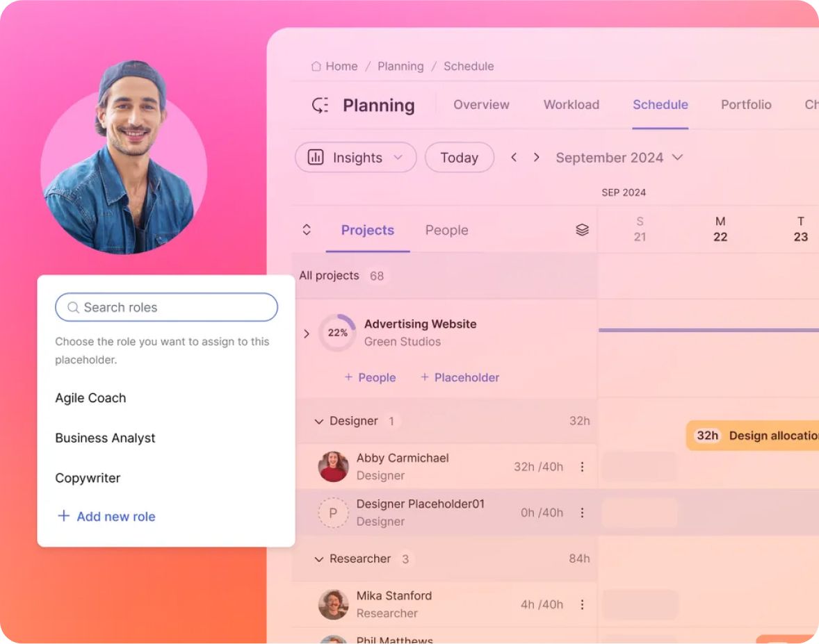
Task: Select Business Analyst role
Action: (105, 438)
